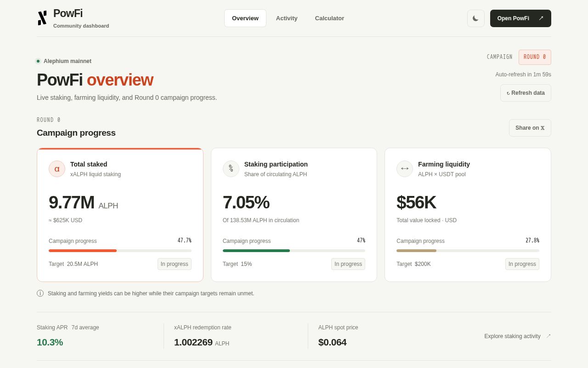Screen dimensions: 588x368
Task: Open the Activity tab
Action: pos(287,18)
